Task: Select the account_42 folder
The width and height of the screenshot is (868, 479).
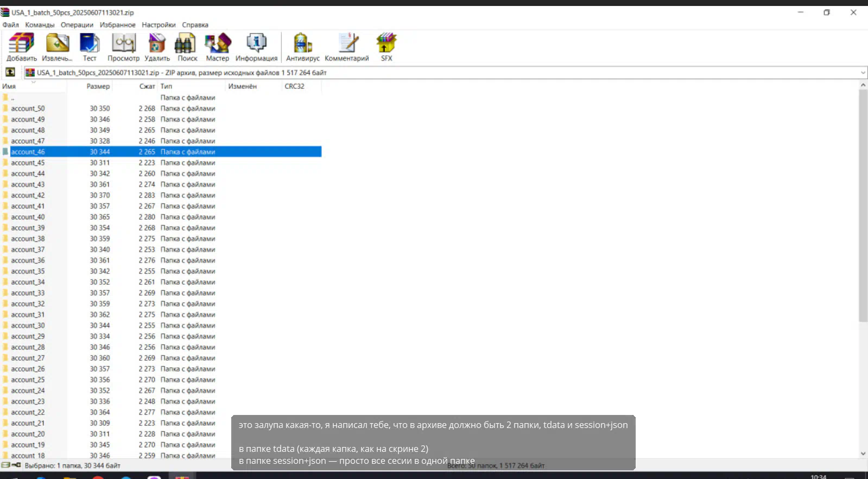Action: pyautogui.click(x=161, y=195)
